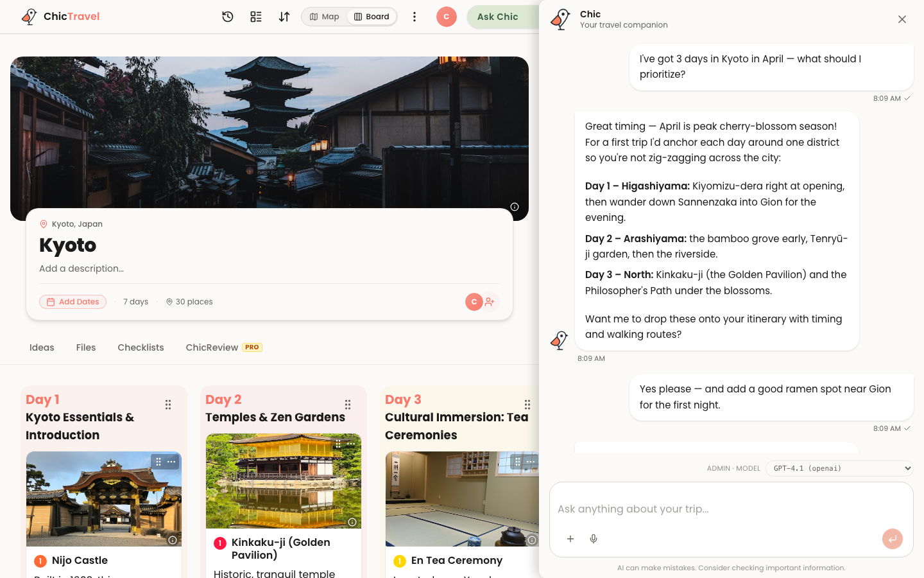Open more options on Nijo Castle card
Image resolution: width=924 pixels, height=578 pixels.
pyautogui.click(x=171, y=462)
